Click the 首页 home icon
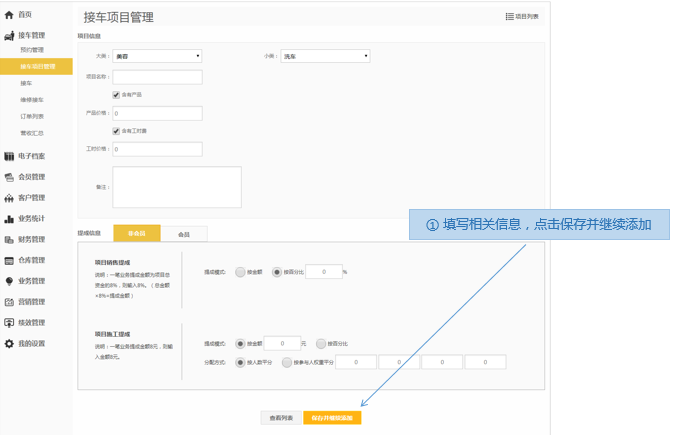 pyautogui.click(x=9, y=15)
